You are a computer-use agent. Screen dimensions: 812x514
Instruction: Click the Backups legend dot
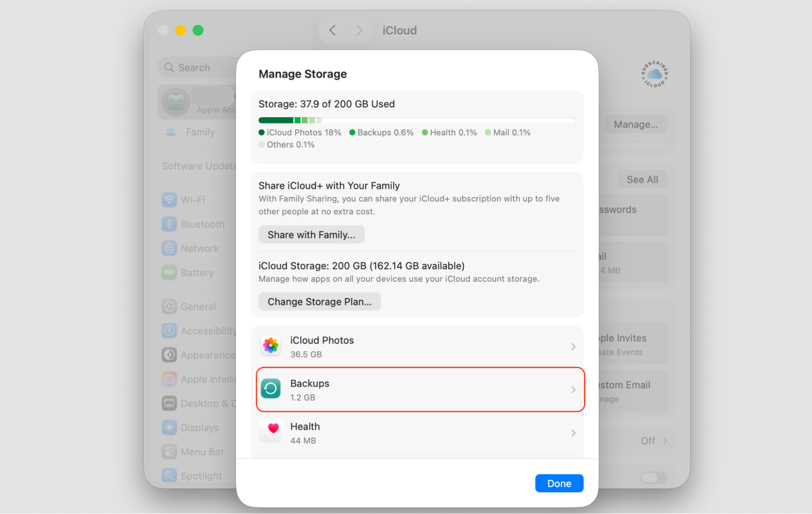pos(352,132)
